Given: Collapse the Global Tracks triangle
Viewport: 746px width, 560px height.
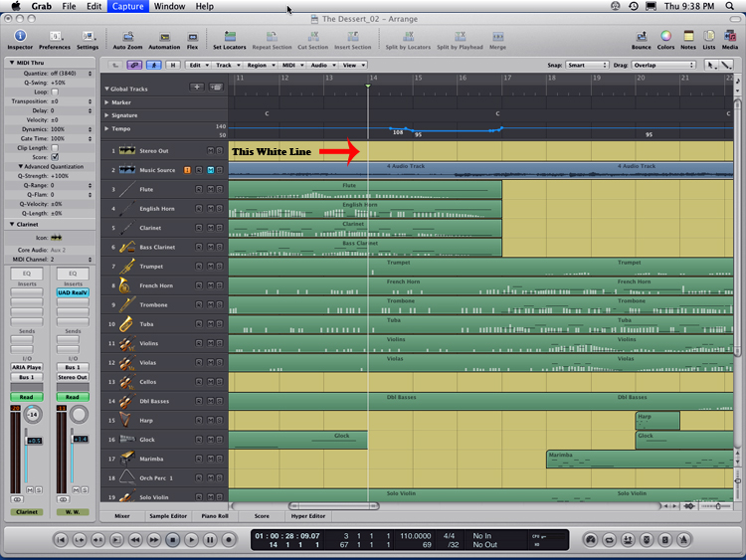Looking at the screenshot, I should click(106, 89).
